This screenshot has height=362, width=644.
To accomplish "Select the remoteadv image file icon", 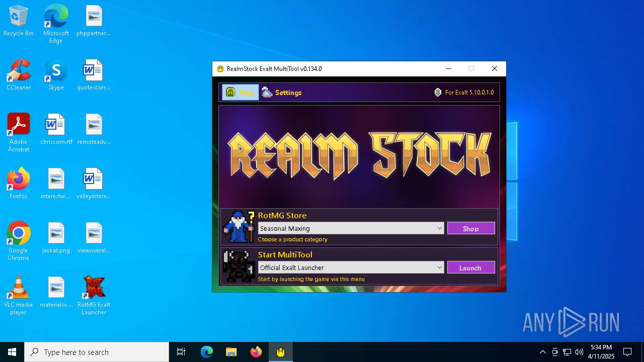I will [94, 130].
